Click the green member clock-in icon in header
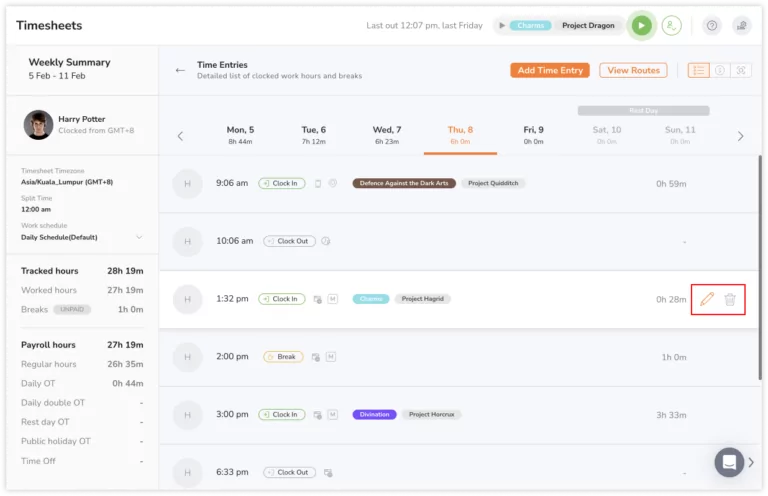Image resolution: width=768 pixels, height=496 pixels. tap(672, 25)
